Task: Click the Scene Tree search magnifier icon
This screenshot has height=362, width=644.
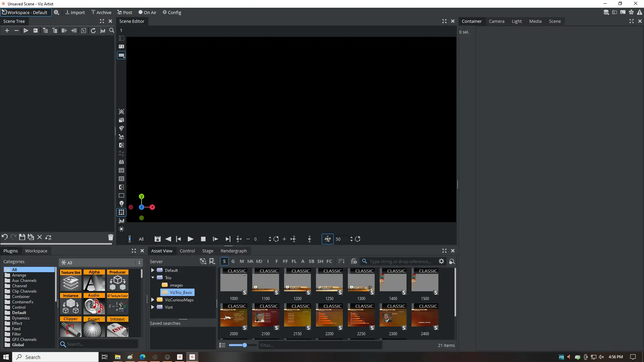Action: [112, 31]
